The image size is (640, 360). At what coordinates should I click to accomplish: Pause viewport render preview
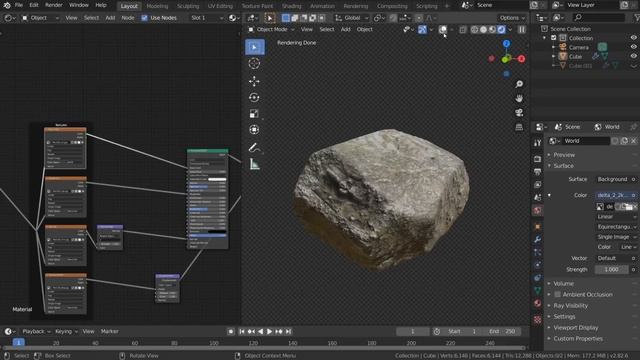[x=522, y=29]
